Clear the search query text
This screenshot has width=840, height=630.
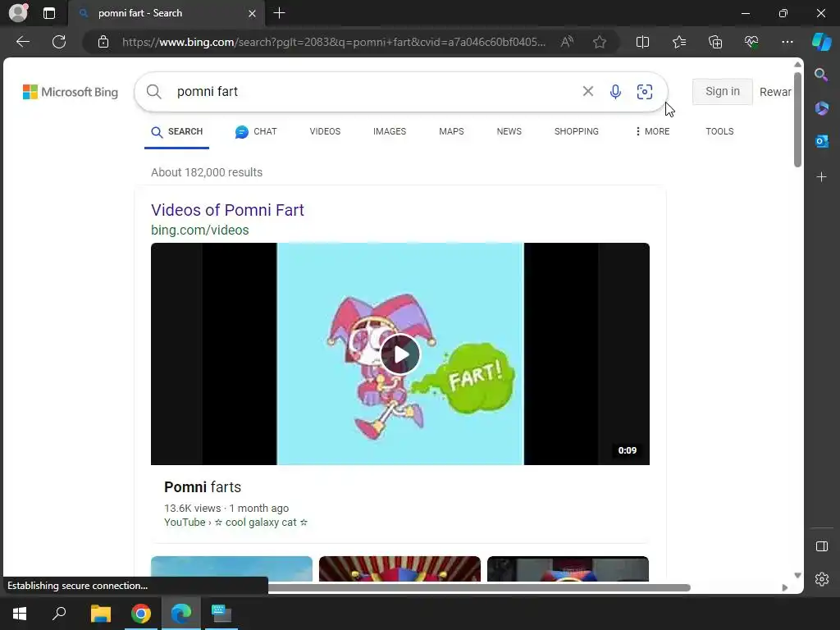click(x=587, y=92)
